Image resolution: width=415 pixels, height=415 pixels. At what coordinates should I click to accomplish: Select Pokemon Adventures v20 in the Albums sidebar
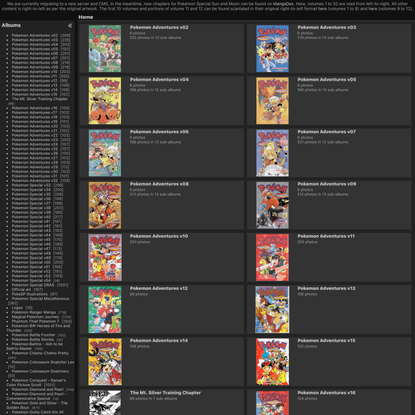point(35,126)
